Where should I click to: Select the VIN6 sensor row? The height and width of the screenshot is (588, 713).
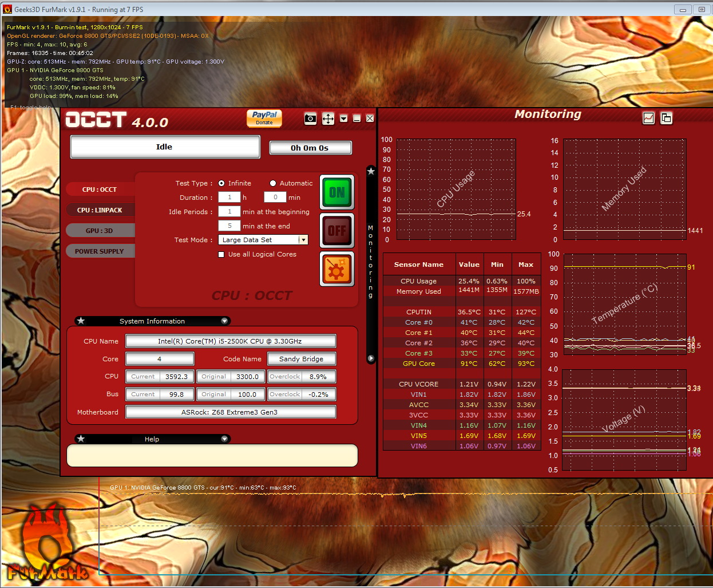(x=462, y=446)
